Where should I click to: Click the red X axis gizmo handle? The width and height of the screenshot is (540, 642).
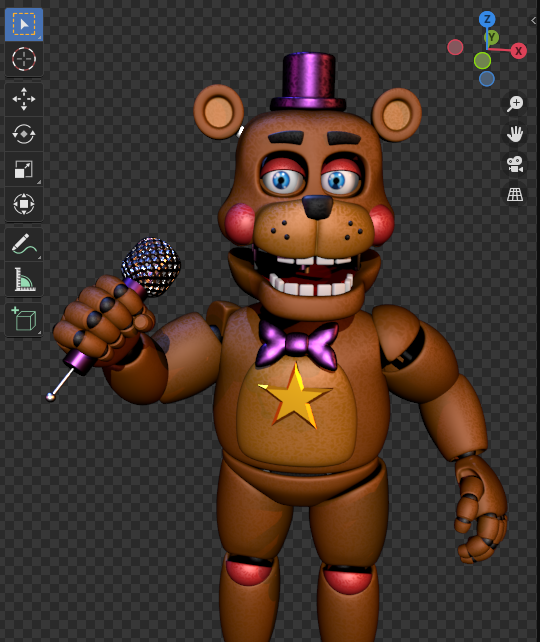coord(518,51)
